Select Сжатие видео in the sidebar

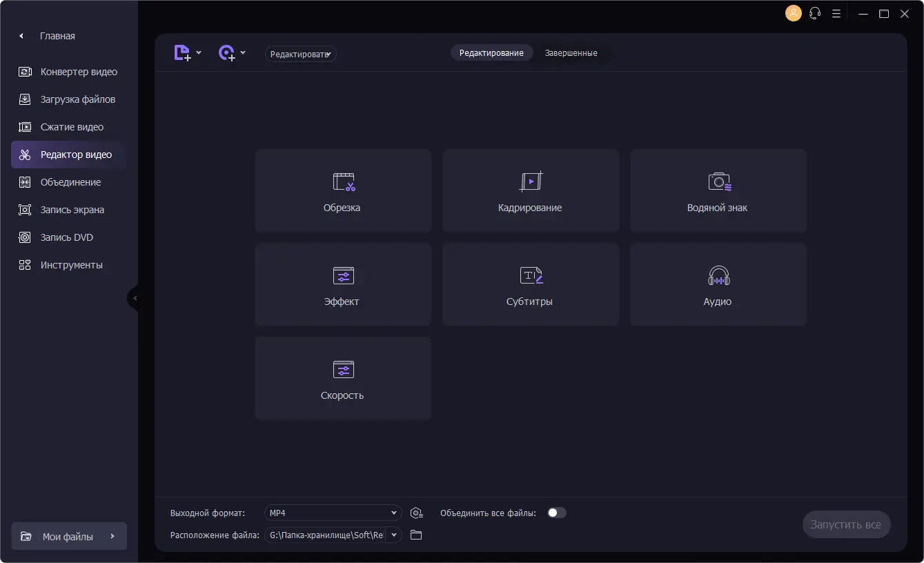click(x=69, y=127)
